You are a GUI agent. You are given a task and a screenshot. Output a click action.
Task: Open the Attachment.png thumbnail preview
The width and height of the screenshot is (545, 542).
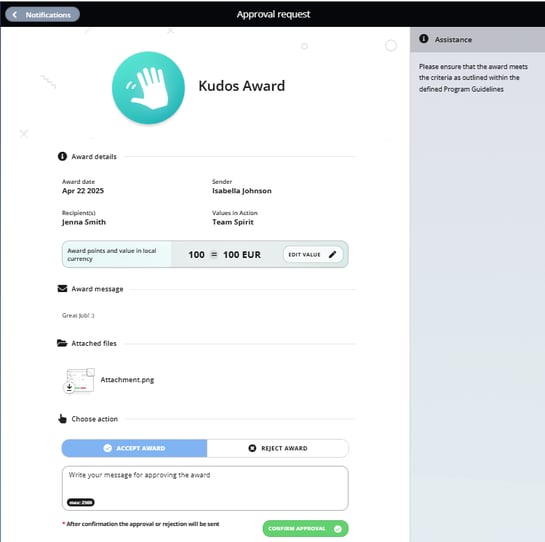pyautogui.click(x=81, y=380)
